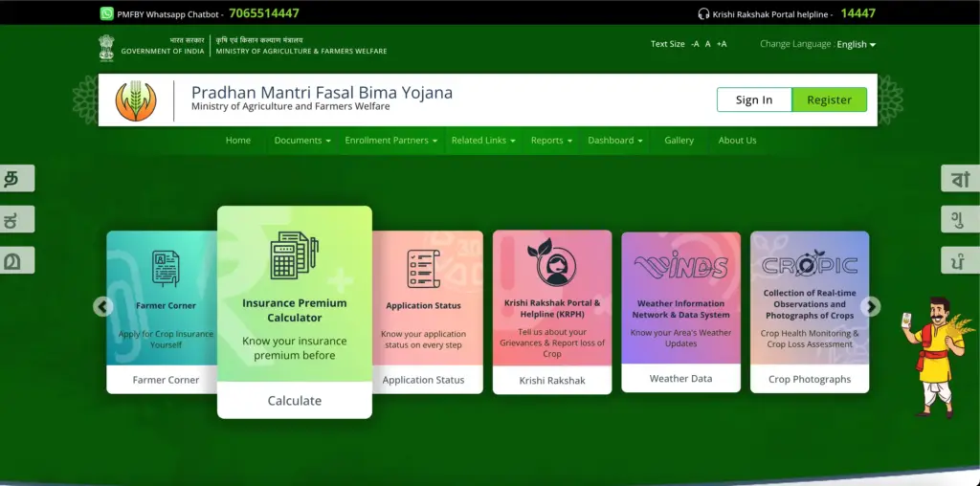
Task: Expand the Related Links menu
Action: point(483,141)
